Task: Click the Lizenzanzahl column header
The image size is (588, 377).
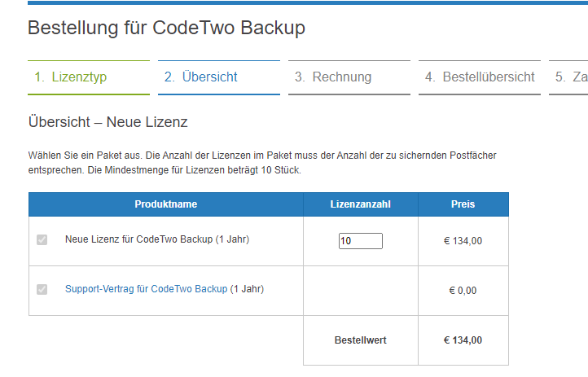Action: pos(361,204)
